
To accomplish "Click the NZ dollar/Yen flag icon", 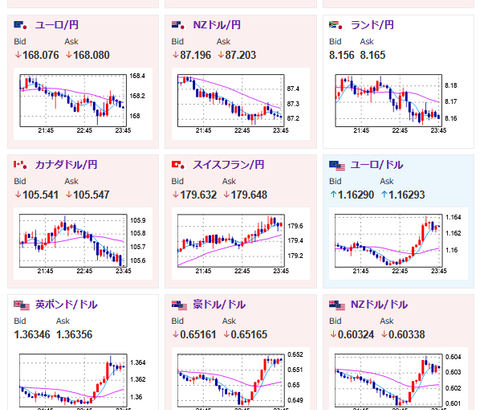I will pyautogui.click(x=178, y=25).
